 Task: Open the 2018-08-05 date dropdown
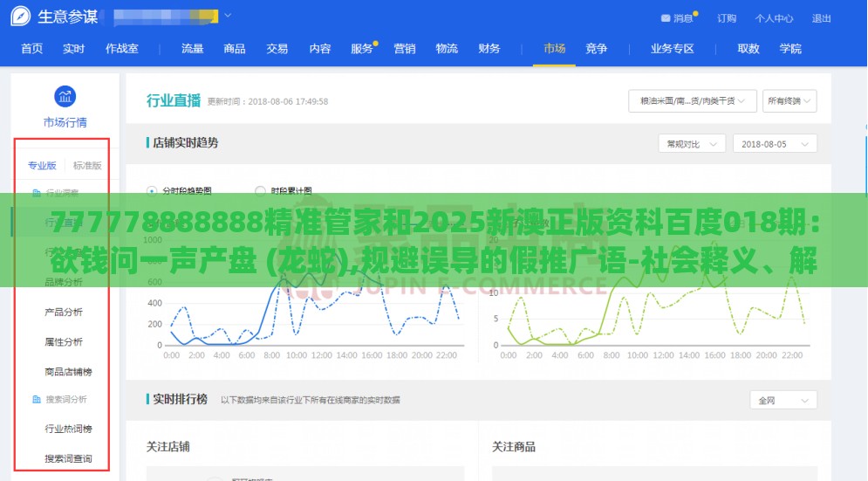775,144
